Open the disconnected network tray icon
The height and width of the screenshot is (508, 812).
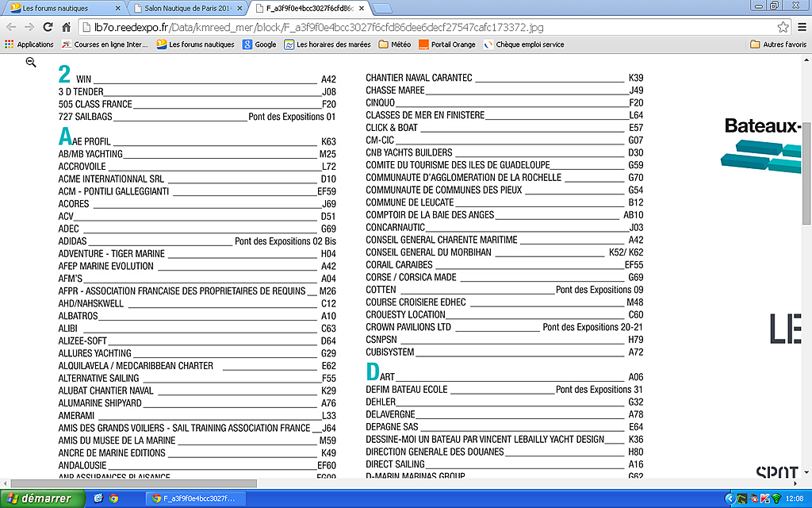[x=753, y=498]
